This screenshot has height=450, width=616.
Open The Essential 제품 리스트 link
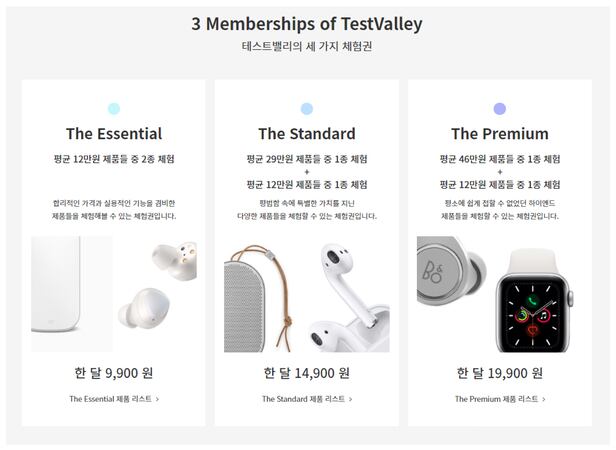coord(114,399)
